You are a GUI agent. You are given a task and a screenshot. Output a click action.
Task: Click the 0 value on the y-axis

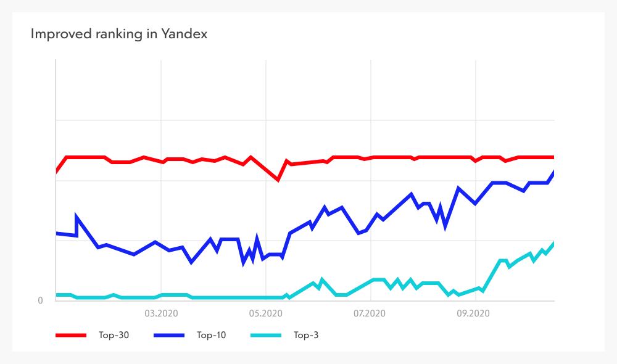pyautogui.click(x=41, y=300)
